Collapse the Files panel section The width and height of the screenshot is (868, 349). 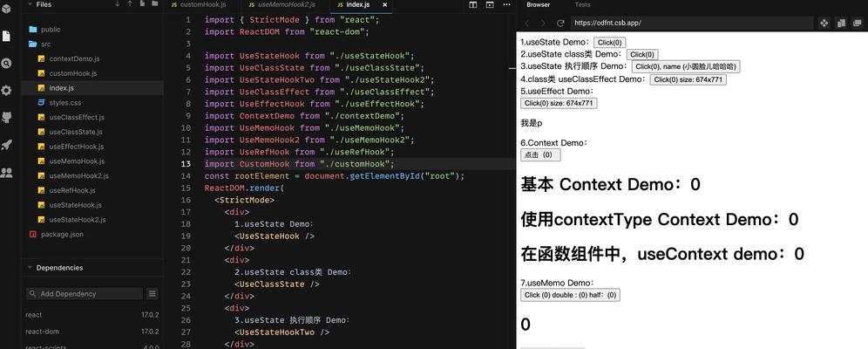[x=29, y=3]
